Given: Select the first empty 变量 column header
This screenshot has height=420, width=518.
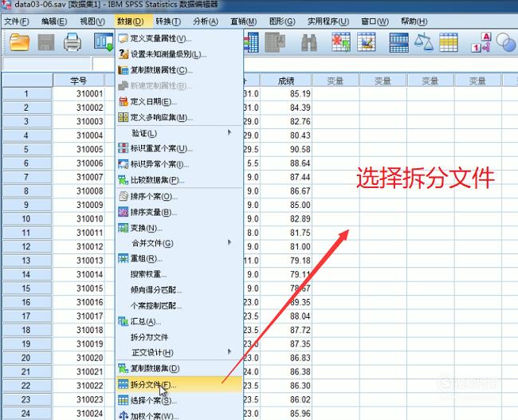Looking at the screenshot, I should pyautogui.click(x=336, y=81).
